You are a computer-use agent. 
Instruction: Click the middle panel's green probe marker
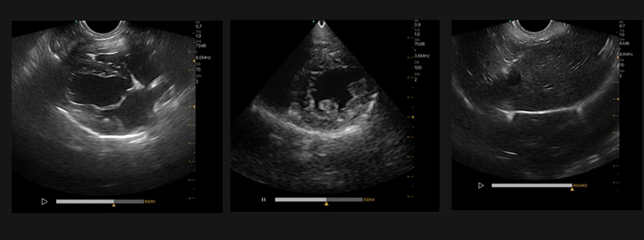click(313, 21)
